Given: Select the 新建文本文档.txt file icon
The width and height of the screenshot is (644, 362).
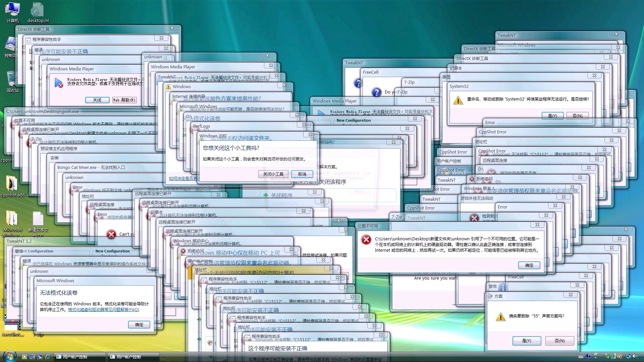Looking at the screenshot, I should point(38,224).
